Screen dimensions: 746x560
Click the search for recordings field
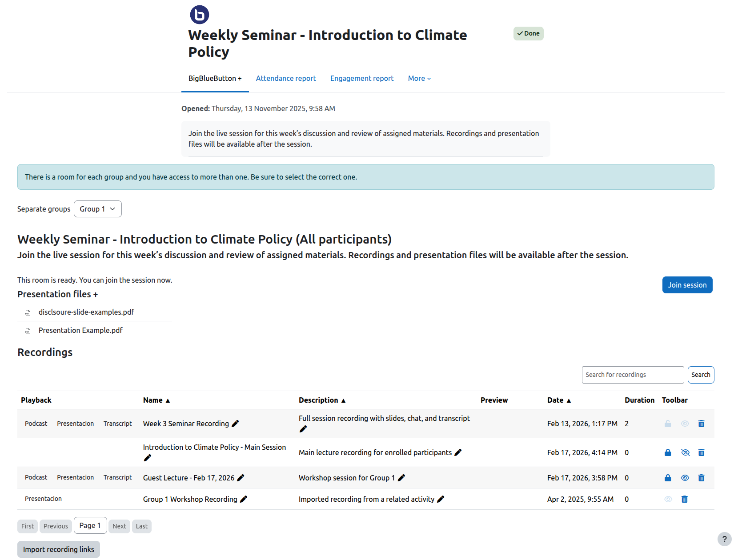pos(632,375)
